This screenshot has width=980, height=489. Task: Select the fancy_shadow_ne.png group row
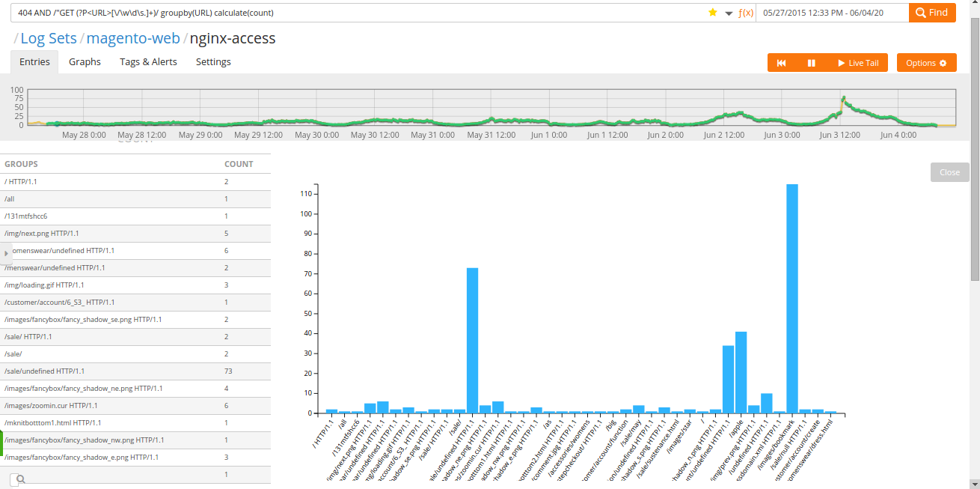(135, 389)
